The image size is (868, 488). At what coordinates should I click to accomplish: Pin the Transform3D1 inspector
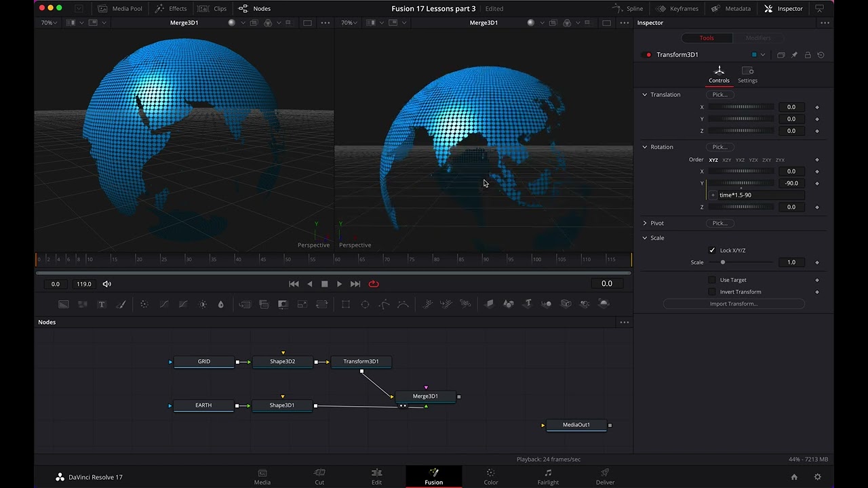[794, 55]
